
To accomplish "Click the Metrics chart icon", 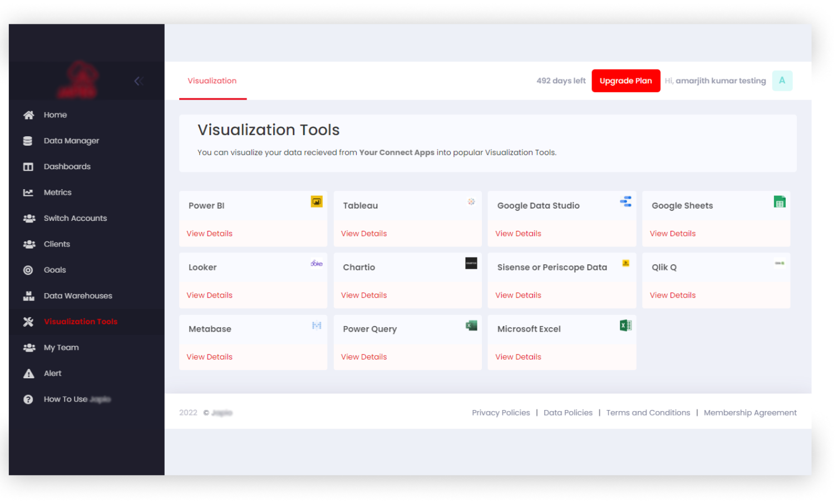I will pyautogui.click(x=28, y=192).
